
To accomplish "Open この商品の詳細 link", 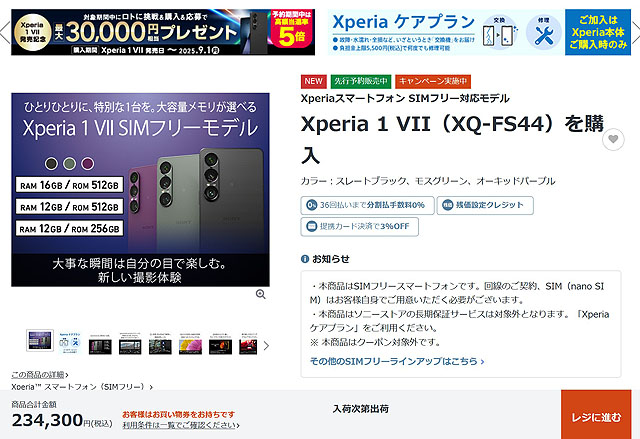I will pos(40,375).
